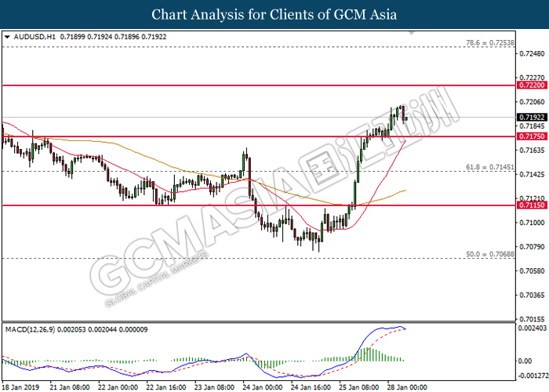
Task: Select the AUDUSD,H1 symbol label
Action: 35,37
